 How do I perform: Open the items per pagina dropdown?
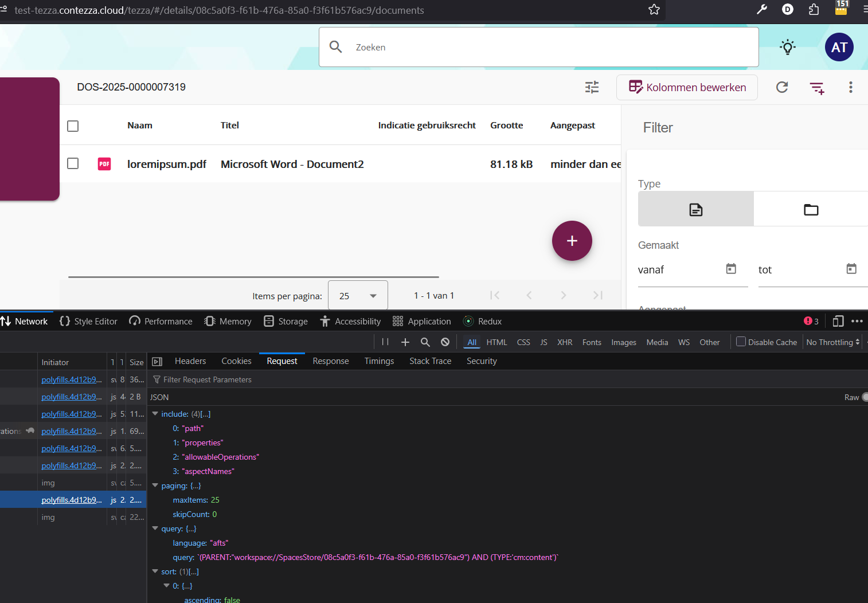(358, 296)
